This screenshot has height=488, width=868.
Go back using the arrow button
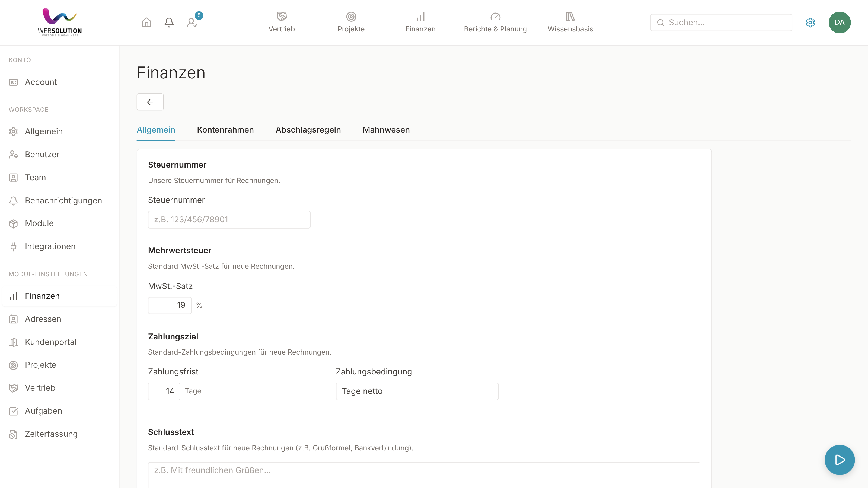(x=150, y=102)
